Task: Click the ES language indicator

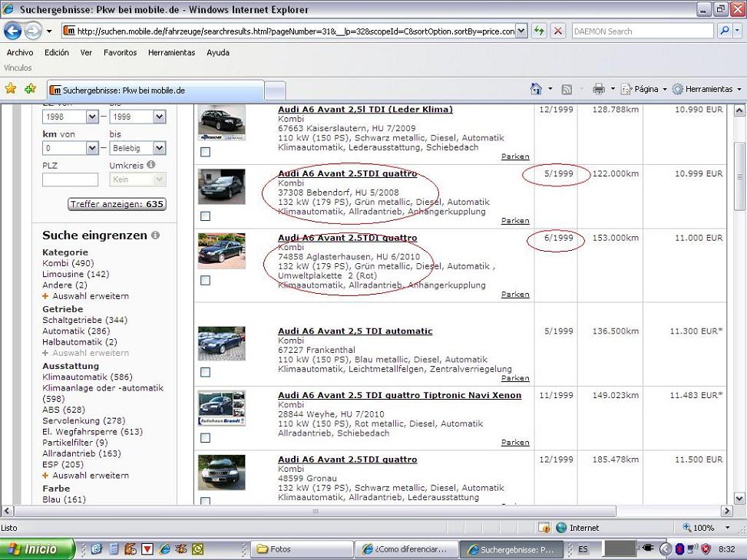Action: pyautogui.click(x=583, y=549)
